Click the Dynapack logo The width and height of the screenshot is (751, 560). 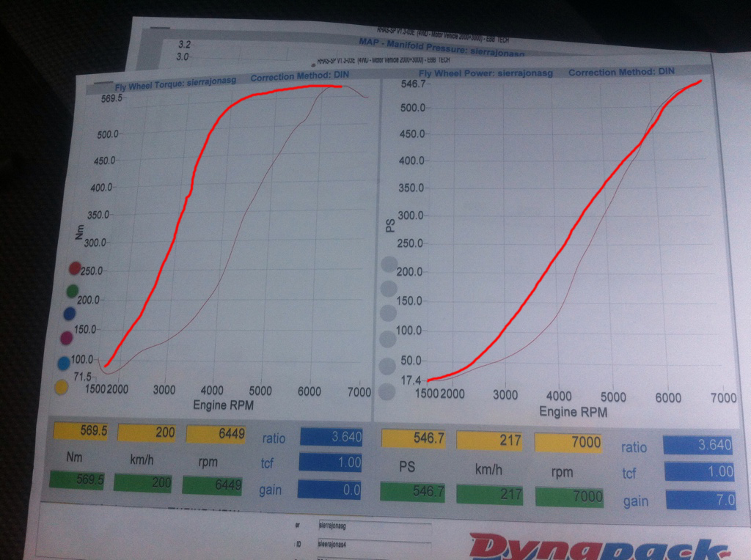click(x=601, y=547)
